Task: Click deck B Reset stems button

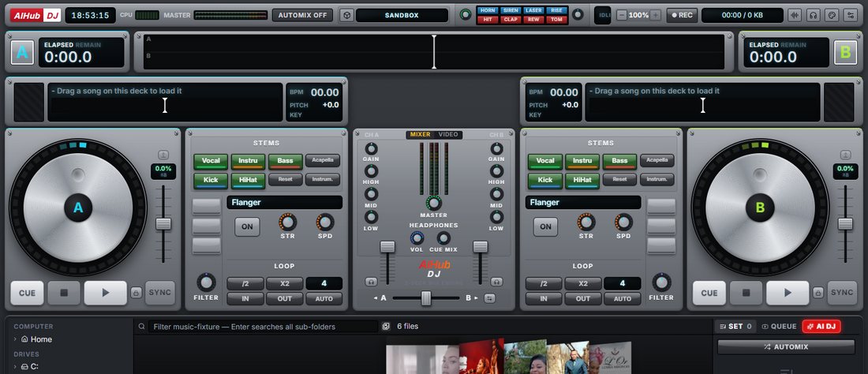Action: tap(620, 179)
